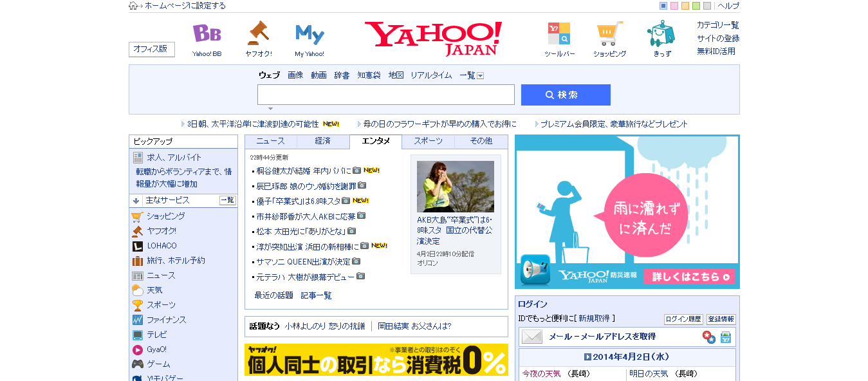The height and width of the screenshot is (381, 868).
Task: Open the AKB大島 news photo thumbnail
Action: tap(456, 187)
